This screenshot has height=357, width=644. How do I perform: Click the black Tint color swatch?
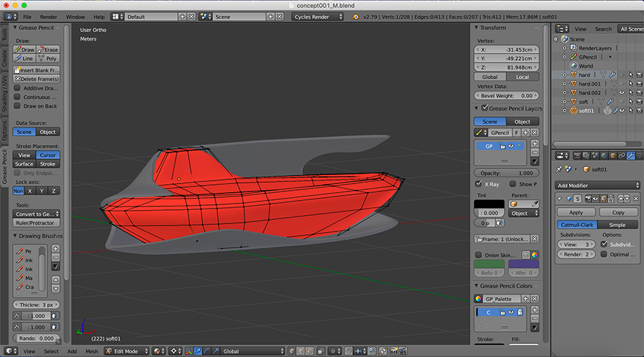(489, 204)
